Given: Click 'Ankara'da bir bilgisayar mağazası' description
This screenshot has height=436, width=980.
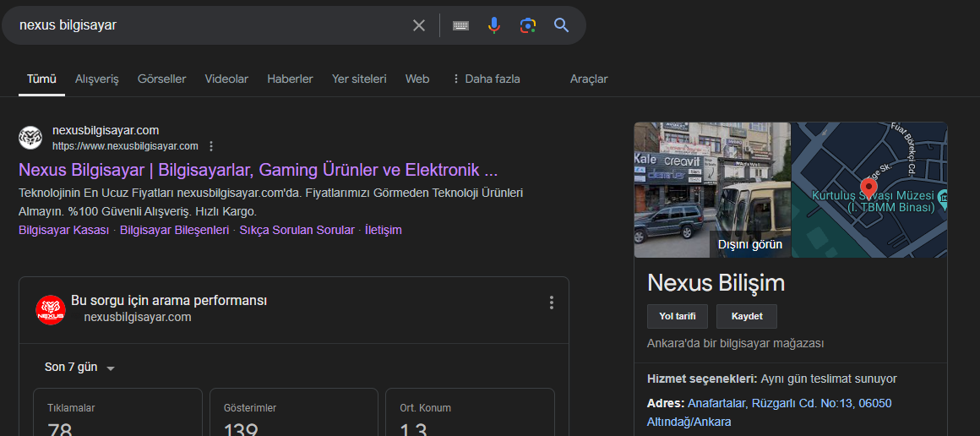Looking at the screenshot, I should [736, 343].
